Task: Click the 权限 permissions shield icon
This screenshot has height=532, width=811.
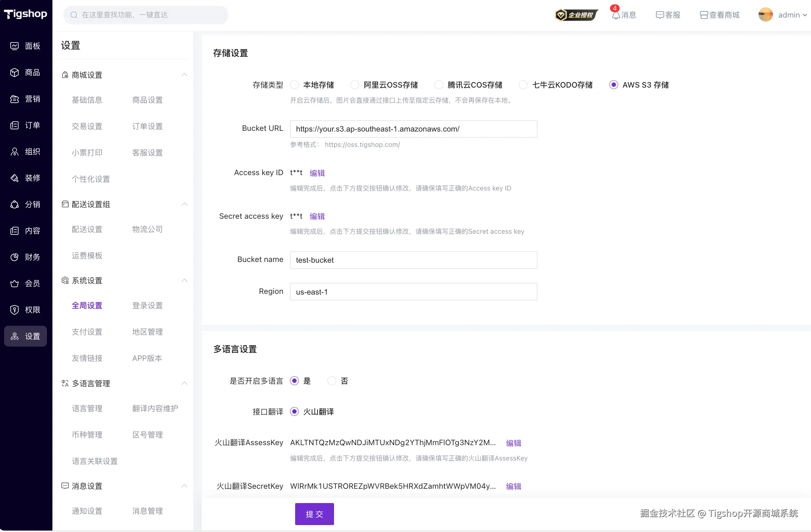Action: [14, 310]
